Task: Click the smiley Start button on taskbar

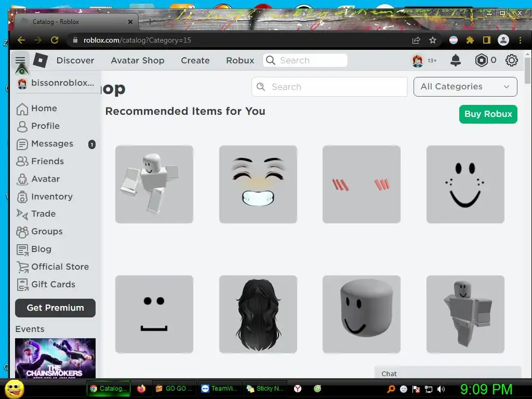Action: coord(14,389)
